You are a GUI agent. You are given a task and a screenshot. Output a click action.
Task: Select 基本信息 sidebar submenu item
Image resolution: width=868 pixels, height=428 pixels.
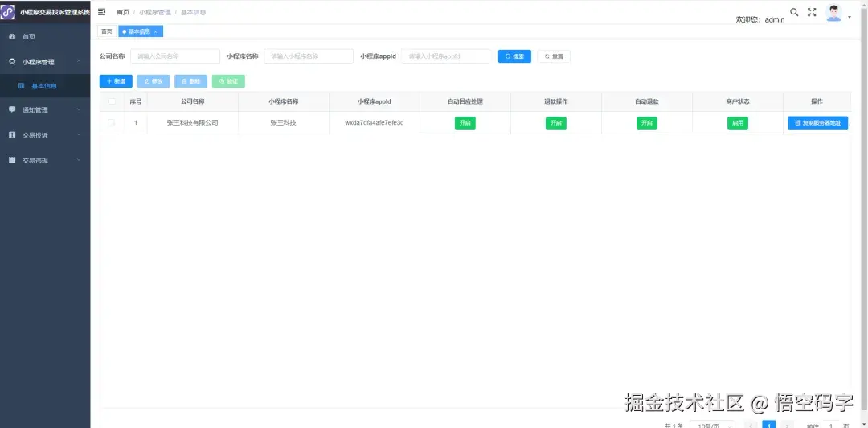pos(45,86)
